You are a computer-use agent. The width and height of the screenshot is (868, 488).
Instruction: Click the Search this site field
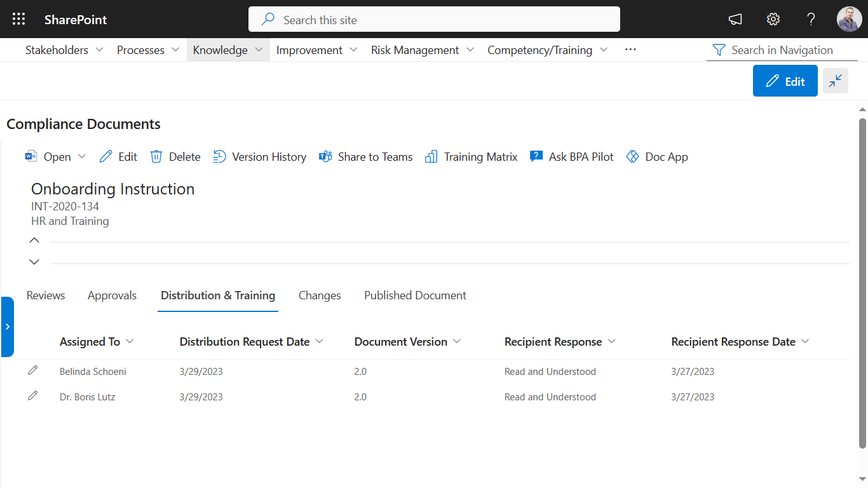434,20
